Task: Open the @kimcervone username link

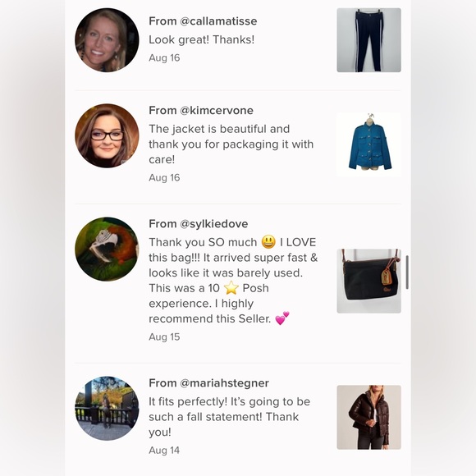Action: click(x=217, y=110)
